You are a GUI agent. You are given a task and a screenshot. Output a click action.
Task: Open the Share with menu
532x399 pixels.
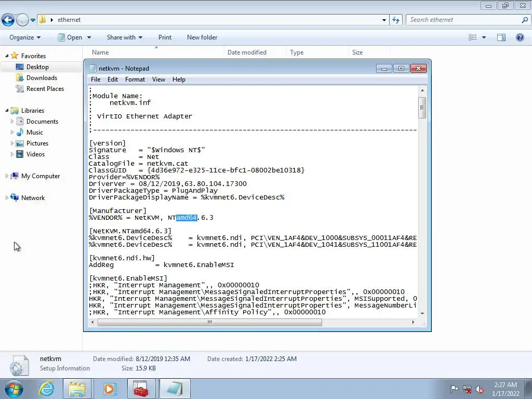(124, 37)
